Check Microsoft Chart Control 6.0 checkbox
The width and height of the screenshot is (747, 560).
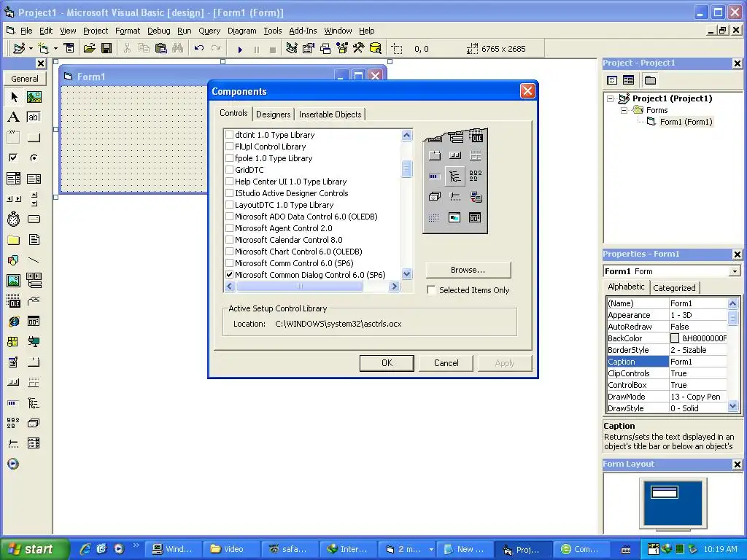[230, 252]
